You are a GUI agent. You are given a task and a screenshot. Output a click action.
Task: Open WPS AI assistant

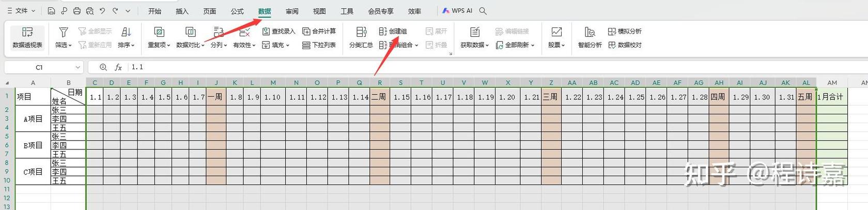point(457,11)
